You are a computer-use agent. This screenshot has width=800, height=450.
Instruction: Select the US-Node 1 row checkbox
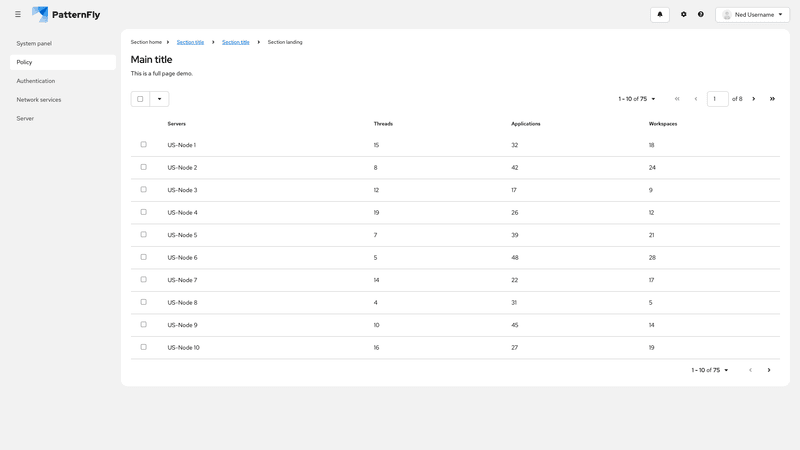(x=143, y=145)
